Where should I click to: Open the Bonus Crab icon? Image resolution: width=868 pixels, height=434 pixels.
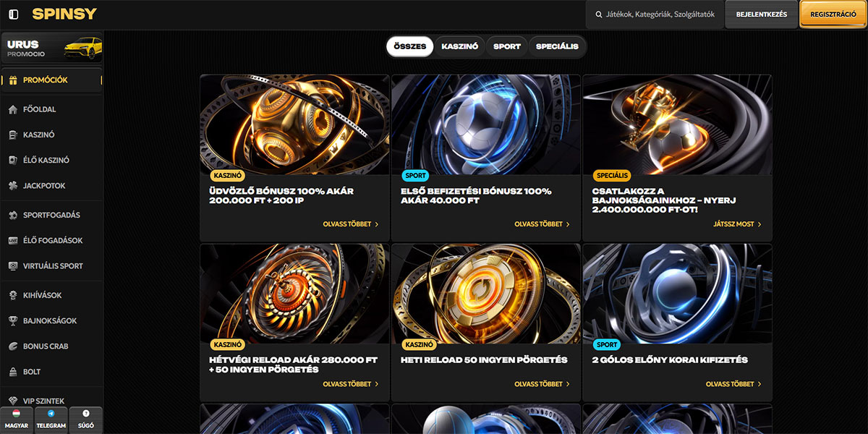[x=13, y=346]
